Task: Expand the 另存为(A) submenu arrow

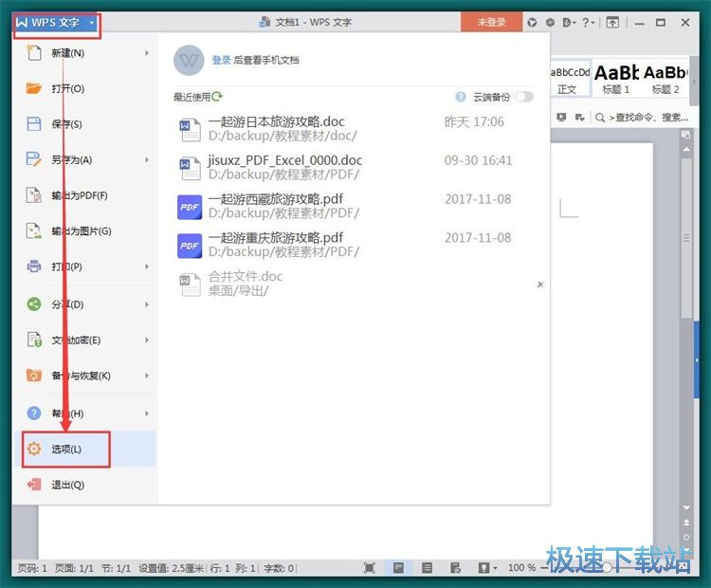Action: [x=146, y=159]
